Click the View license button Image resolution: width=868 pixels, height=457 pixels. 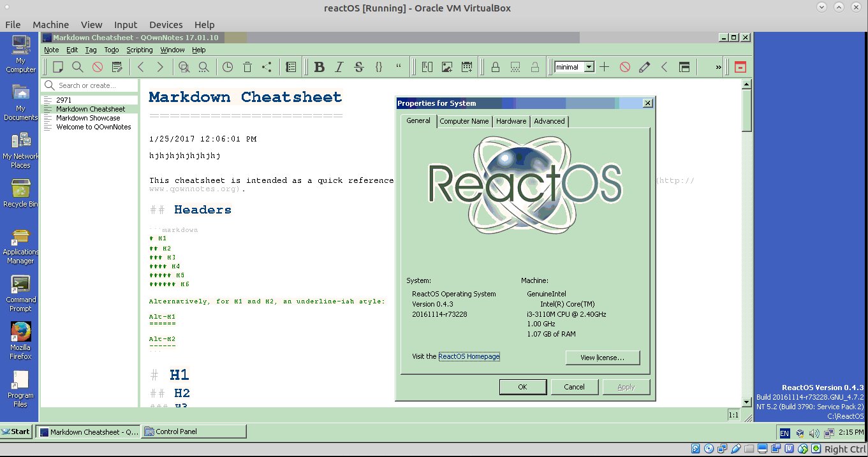click(x=603, y=358)
